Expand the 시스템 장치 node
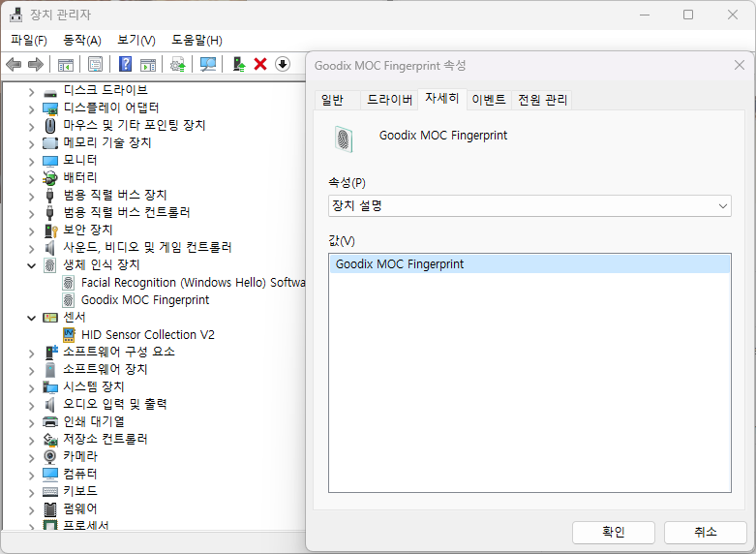 (31, 388)
